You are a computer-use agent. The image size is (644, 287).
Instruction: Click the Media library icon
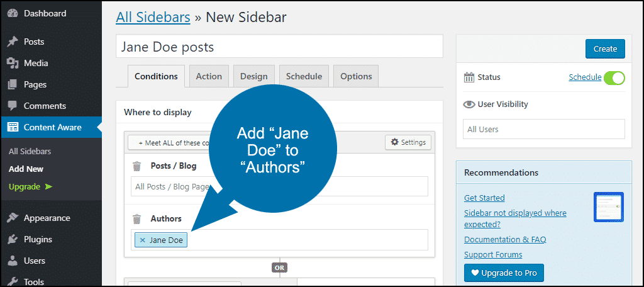(13, 63)
